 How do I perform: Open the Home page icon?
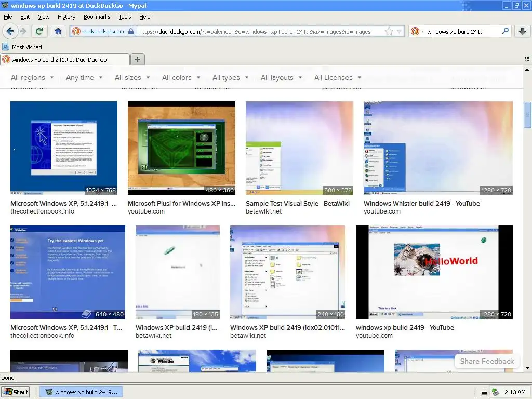(x=58, y=32)
